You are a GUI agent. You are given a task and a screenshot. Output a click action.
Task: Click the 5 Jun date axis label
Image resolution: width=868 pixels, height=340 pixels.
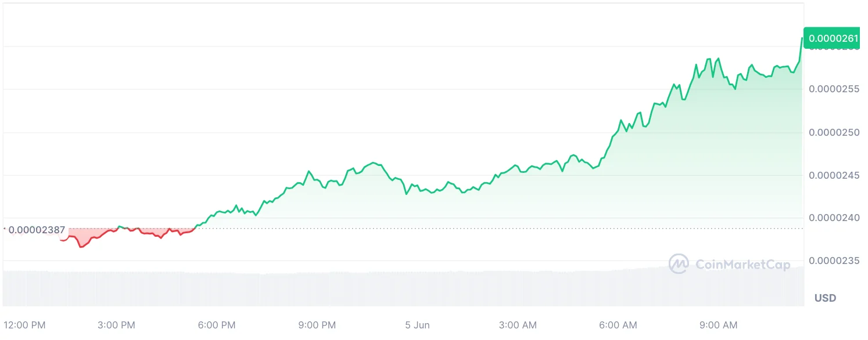(x=417, y=325)
